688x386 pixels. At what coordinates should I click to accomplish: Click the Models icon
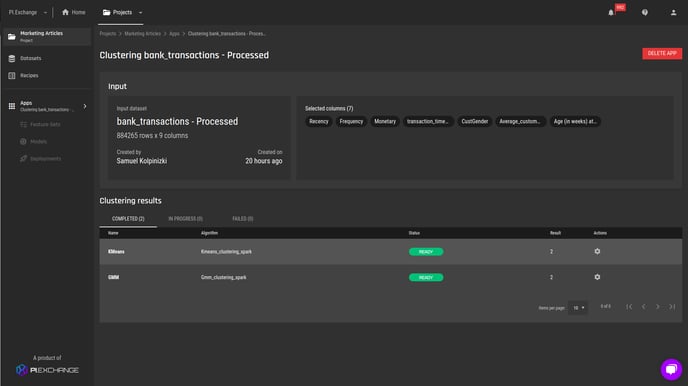(23, 142)
